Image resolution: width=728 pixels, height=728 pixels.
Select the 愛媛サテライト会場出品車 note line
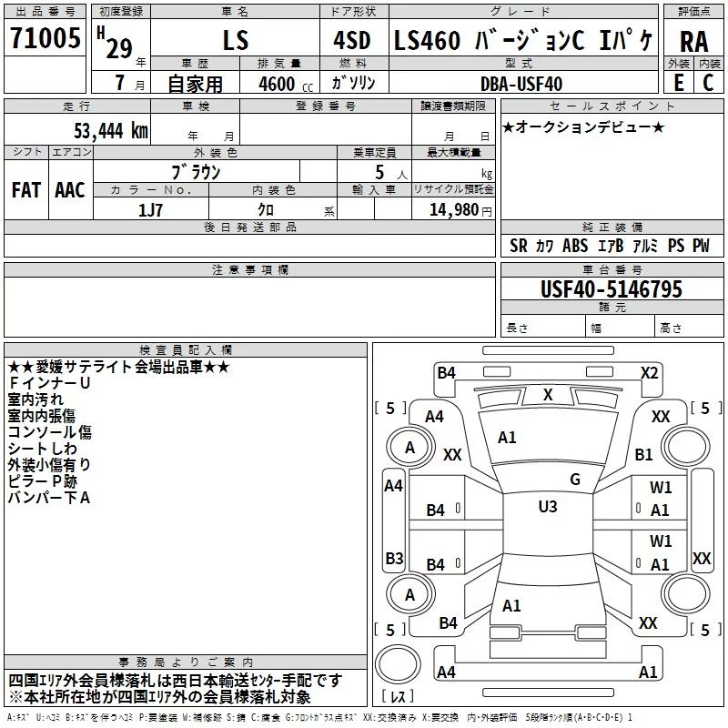click(x=118, y=367)
